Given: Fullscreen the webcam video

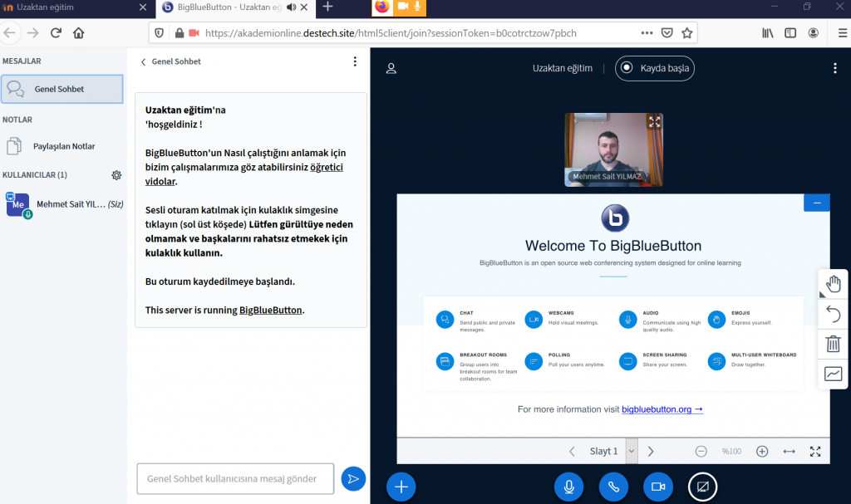Looking at the screenshot, I should coord(654,122).
